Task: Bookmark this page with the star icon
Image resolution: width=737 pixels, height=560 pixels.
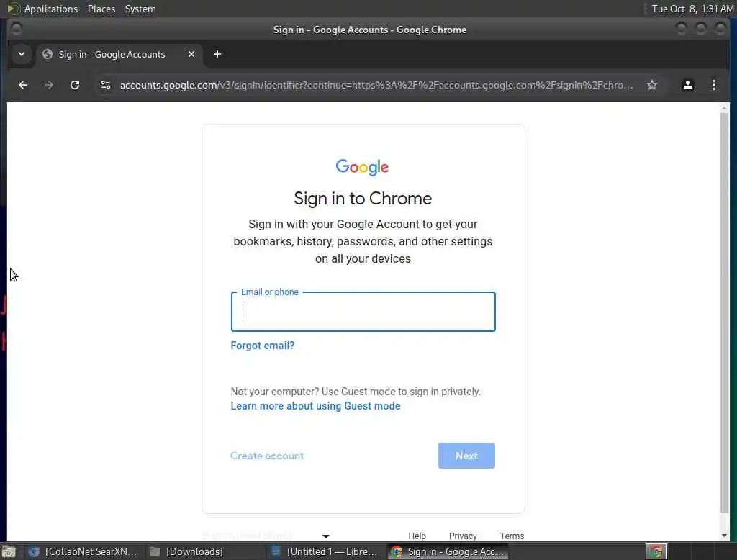Action: point(651,85)
